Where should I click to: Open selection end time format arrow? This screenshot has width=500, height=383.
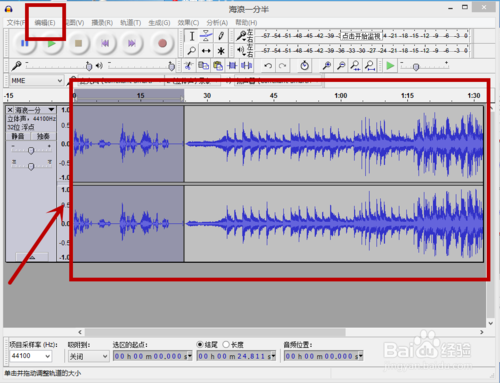(273, 356)
